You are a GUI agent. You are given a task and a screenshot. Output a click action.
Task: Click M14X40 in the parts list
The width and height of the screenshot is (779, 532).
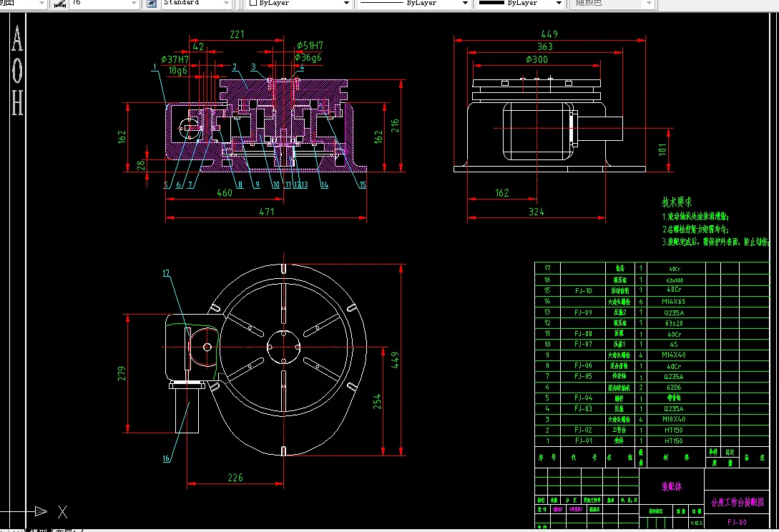[x=674, y=355]
